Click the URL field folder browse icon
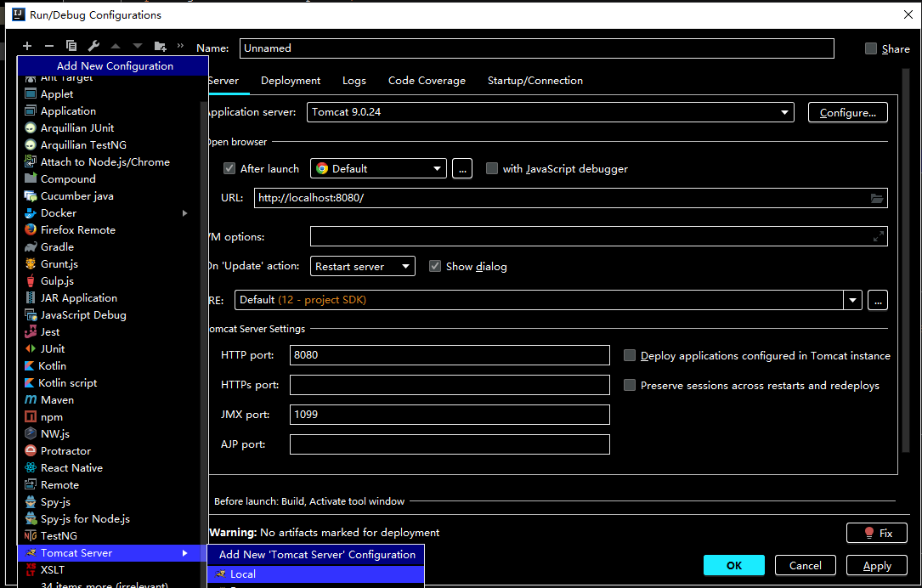Image resolution: width=922 pixels, height=588 pixels. tap(877, 198)
